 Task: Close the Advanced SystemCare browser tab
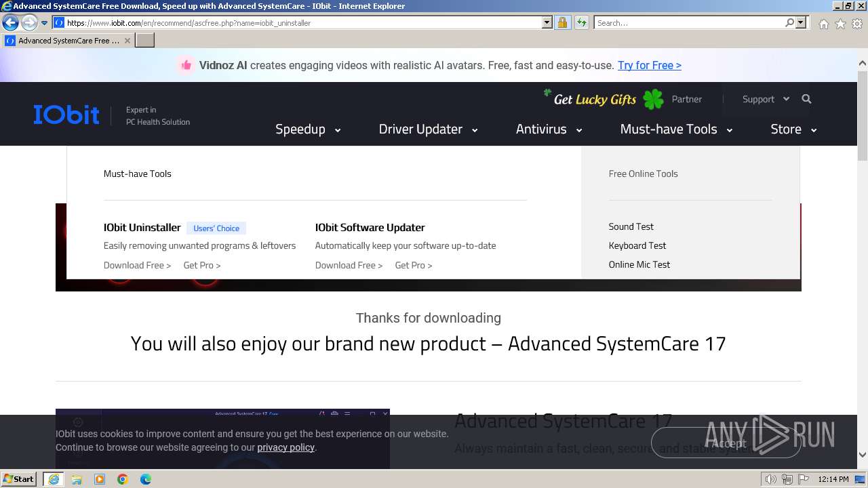point(127,41)
